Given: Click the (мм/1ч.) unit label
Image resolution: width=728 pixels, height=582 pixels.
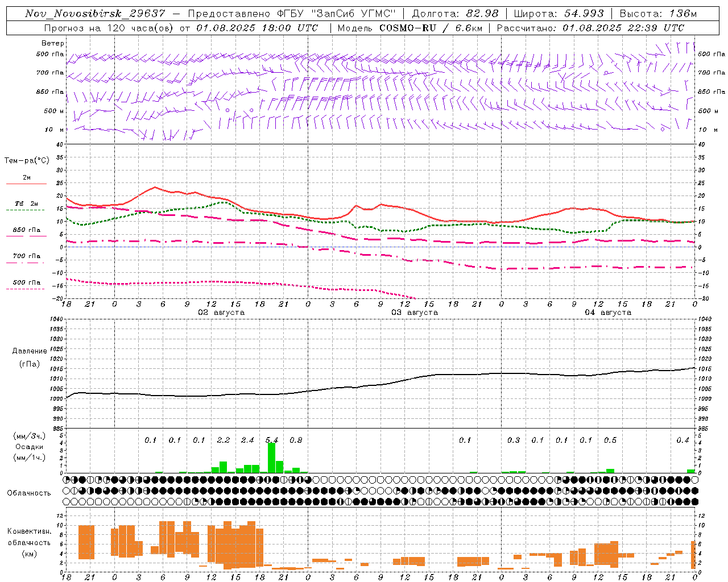Looking at the screenshot, I should [29, 458].
